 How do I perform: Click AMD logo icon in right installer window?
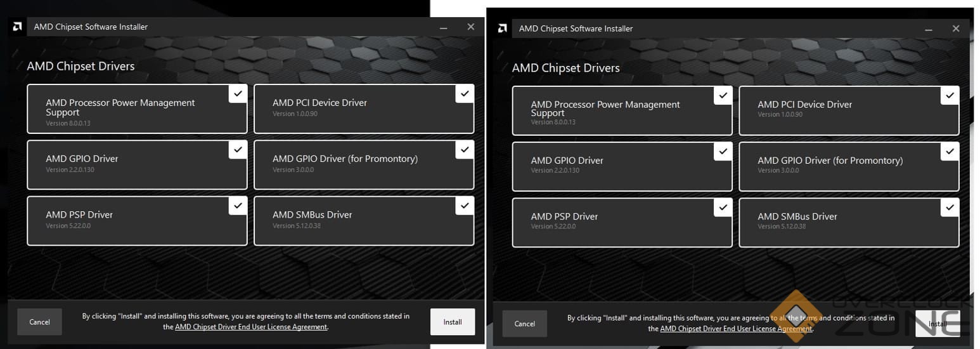[502, 29]
